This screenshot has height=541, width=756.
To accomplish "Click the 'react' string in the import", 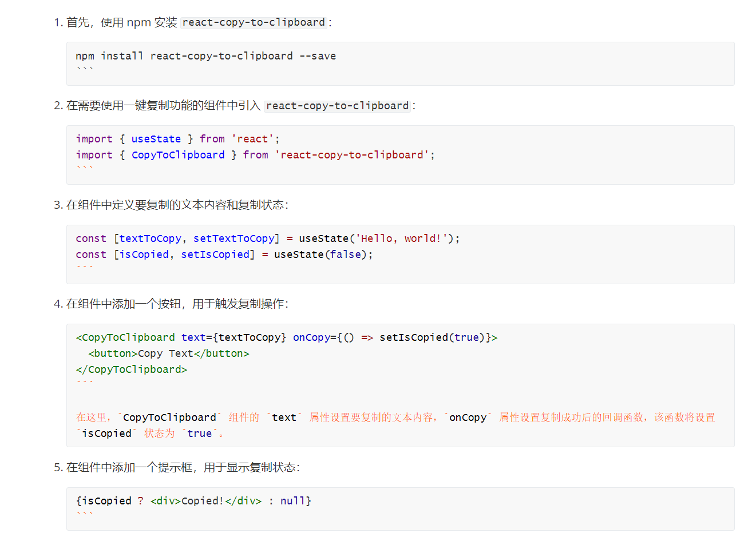I will [252, 139].
